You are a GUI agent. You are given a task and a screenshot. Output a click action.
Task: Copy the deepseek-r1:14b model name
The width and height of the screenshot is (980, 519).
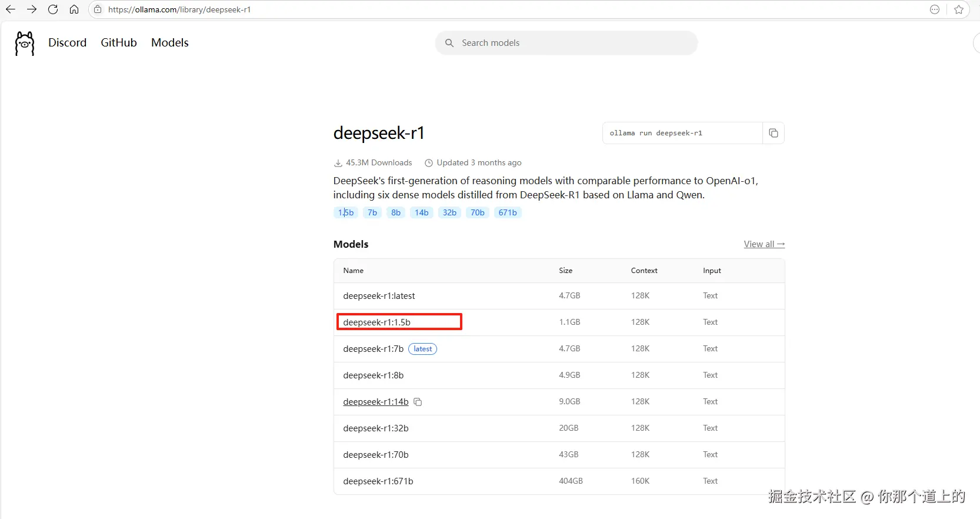click(x=418, y=402)
